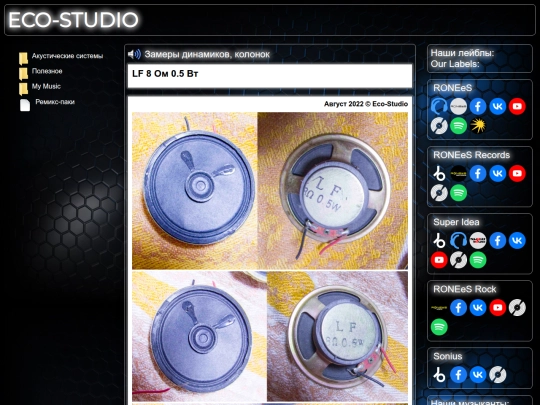Click the grey logo circle under RONEeS

(458, 106)
